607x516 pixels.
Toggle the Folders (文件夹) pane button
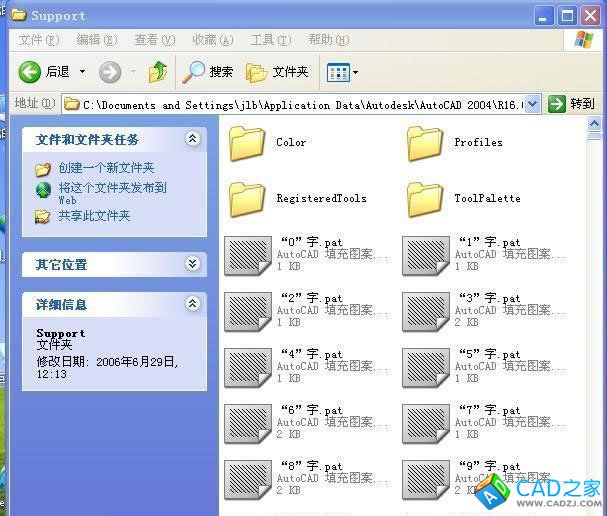pos(277,72)
